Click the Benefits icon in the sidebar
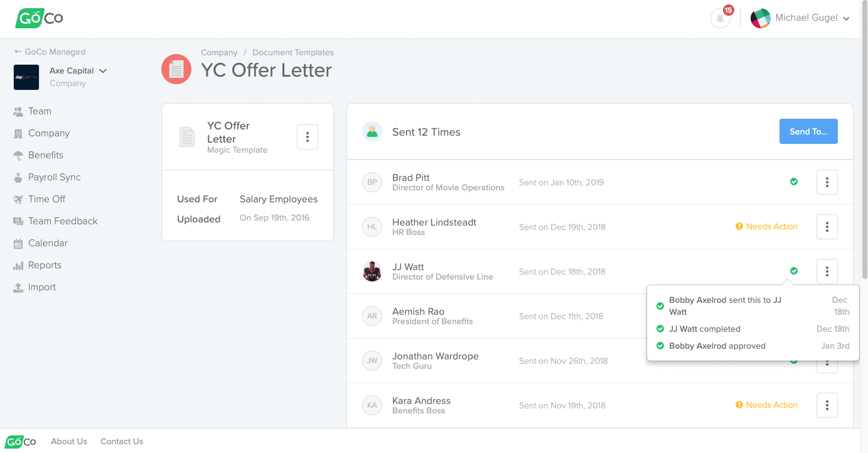Viewport: 868px width, 453px height. pyautogui.click(x=19, y=155)
